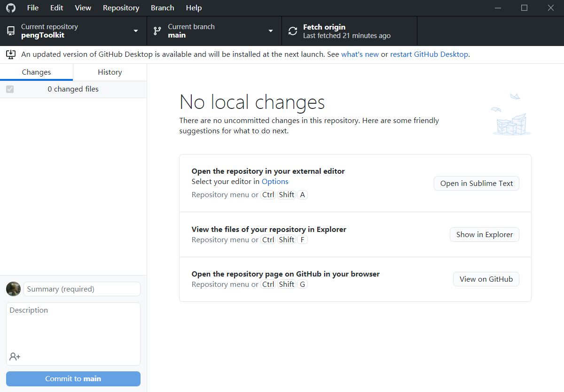Expand the Current branch dropdown arrow
Viewport: 564px width, 392px height.
(271, 31)
